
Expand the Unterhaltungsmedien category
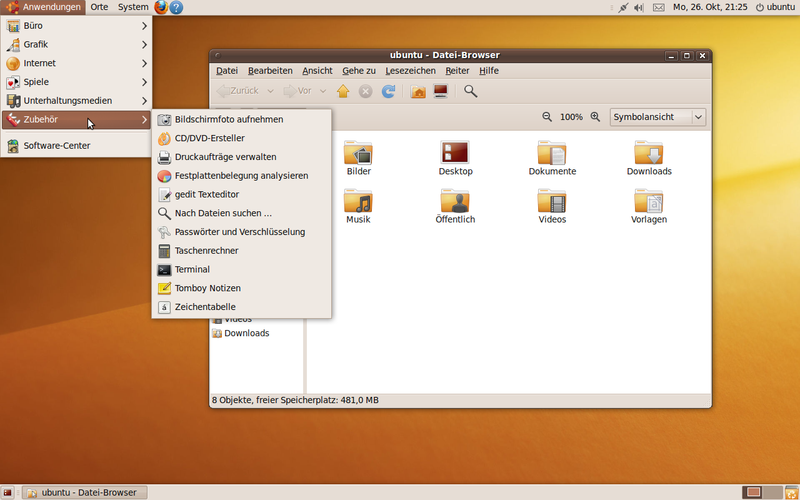click(77, 101)
